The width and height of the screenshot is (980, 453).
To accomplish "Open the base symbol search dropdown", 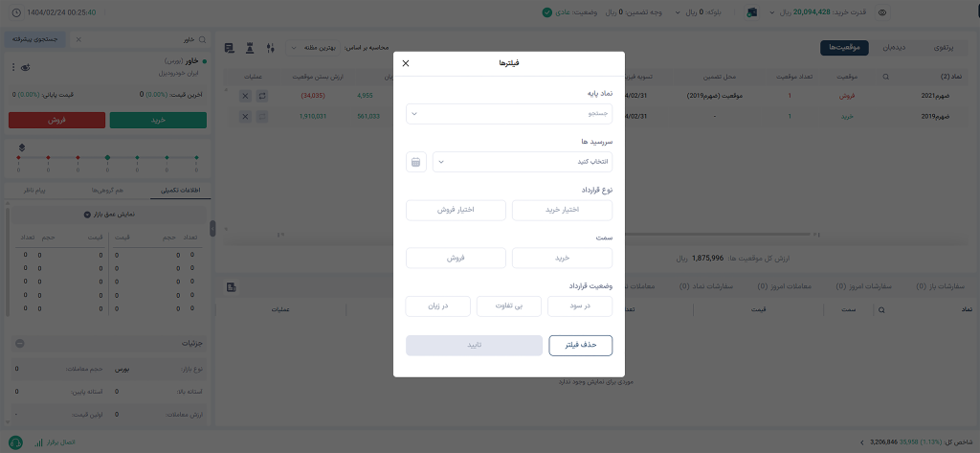I will [509, 114].
